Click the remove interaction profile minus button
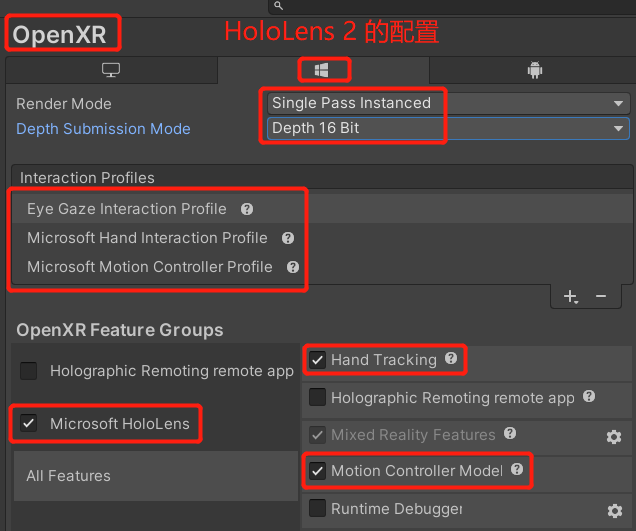The image size is (636, 531). coord(601,296)
